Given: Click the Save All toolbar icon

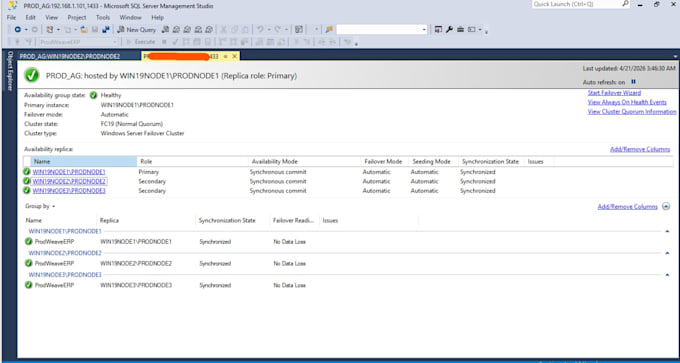Looking at the screenshot, I should point(106,29).
